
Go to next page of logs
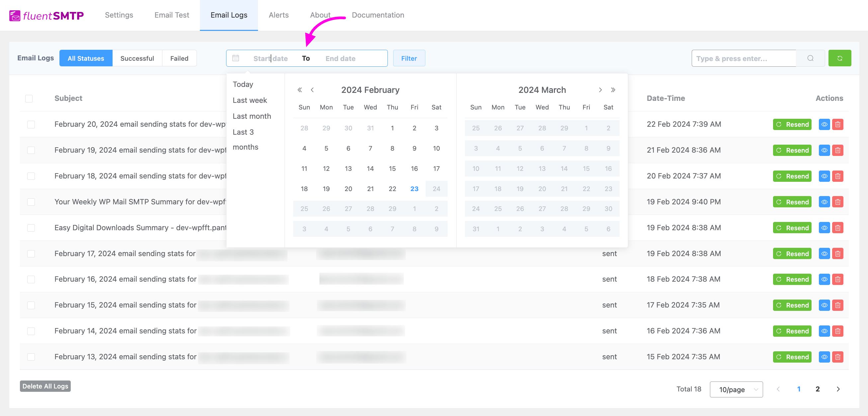tap(838, 389)
